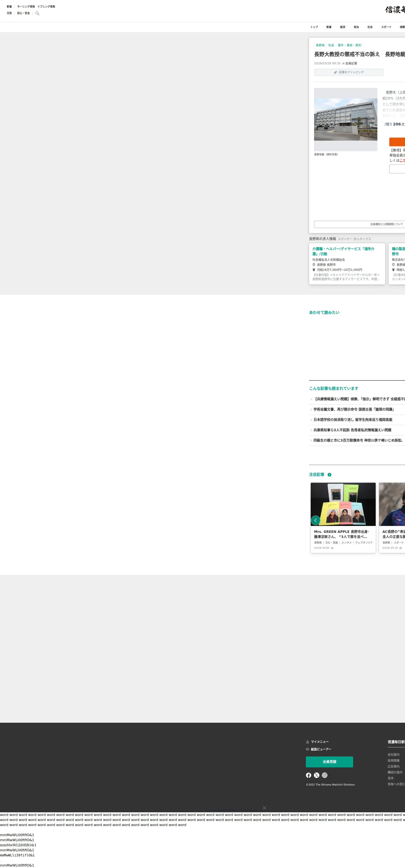Open the AC長野 article photo
The height and width of the screenshot is (868, 405).
coord(392,504)
